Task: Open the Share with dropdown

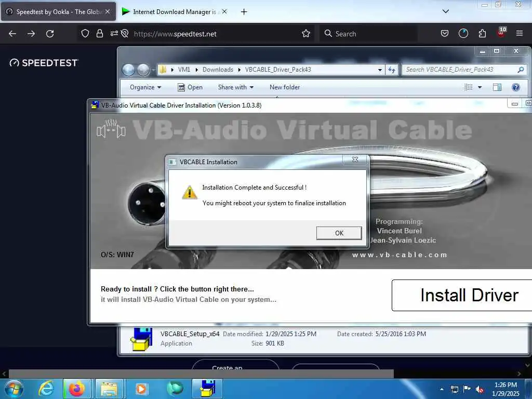Action: 236,87
